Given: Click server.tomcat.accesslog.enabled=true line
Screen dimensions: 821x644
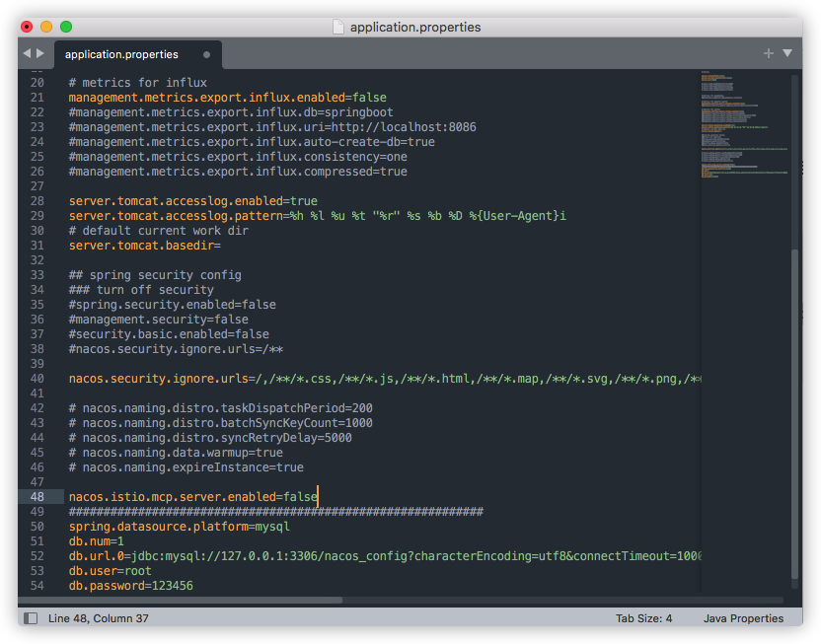Looking at the screenshot, I should (x=192, y=201).
